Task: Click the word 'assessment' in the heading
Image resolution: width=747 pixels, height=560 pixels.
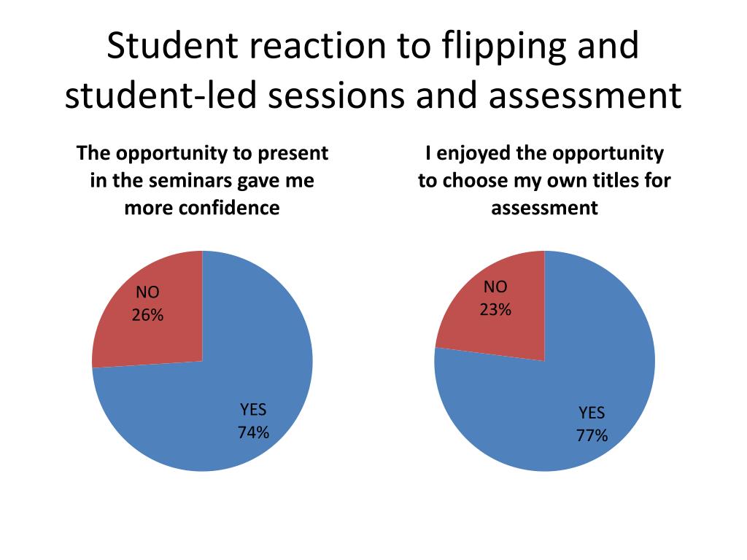Action: [x=585, y=96]
